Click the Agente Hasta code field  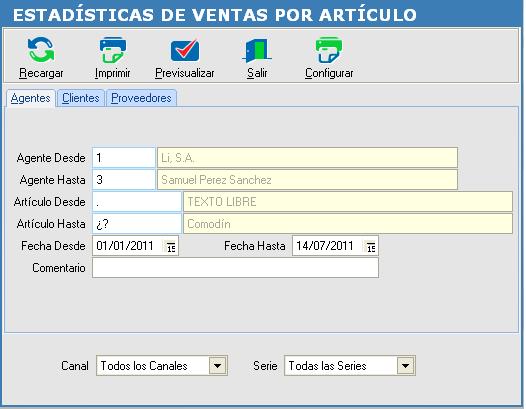point(124,180)
